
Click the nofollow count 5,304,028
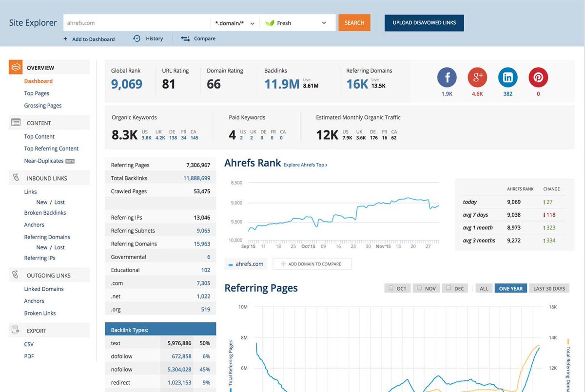pyautogui.click(x=179, y=370)
